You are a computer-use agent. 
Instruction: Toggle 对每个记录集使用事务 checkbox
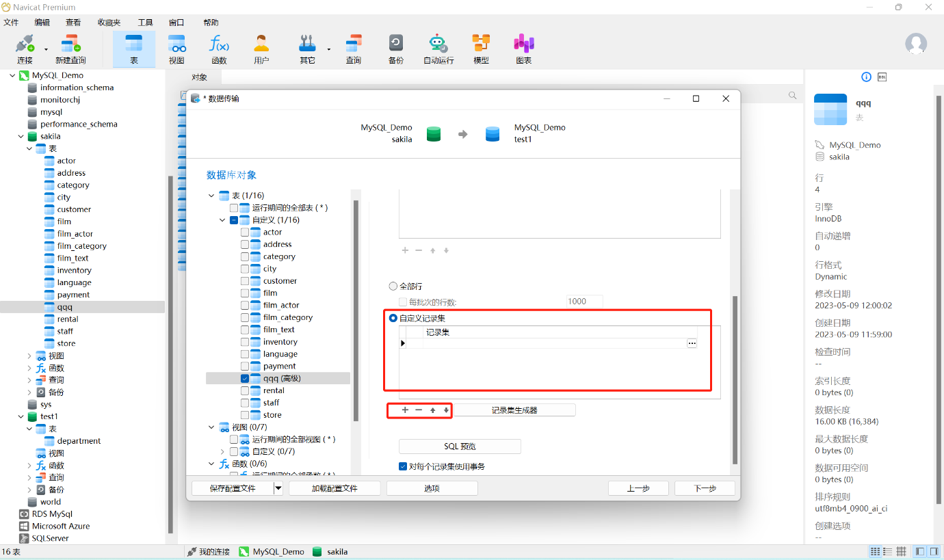click(x=403, y=466)
